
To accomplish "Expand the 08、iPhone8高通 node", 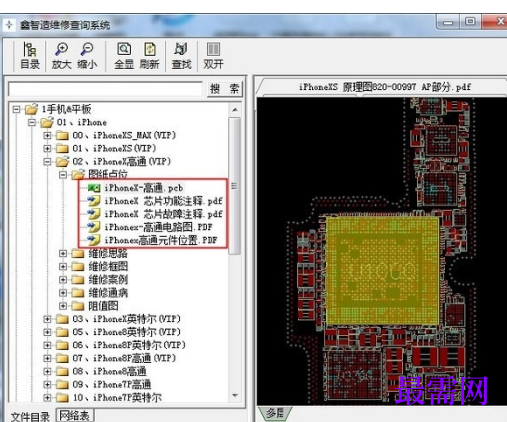I will pos(47,371).
